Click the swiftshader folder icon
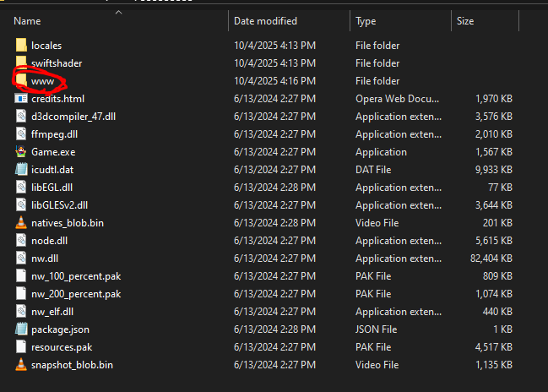 21,63
